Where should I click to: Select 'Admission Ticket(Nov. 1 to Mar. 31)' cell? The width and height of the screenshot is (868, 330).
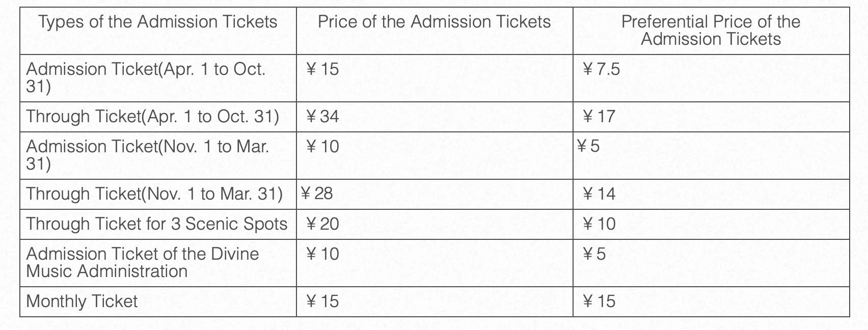click(147, 155)
